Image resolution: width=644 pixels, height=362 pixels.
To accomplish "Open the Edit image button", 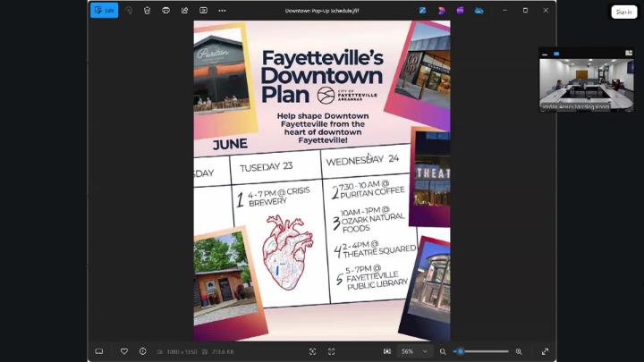I will [x=105, y=11].
